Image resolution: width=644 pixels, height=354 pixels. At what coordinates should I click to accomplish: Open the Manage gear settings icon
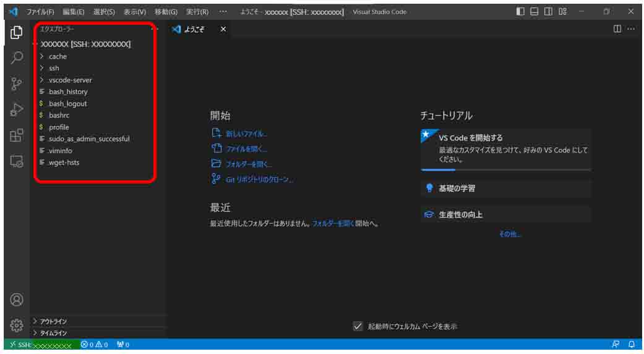point(17,325)
